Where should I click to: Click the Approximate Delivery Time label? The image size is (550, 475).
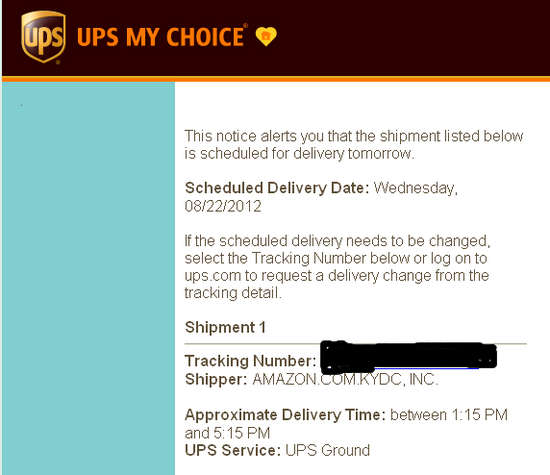[285, 415]
